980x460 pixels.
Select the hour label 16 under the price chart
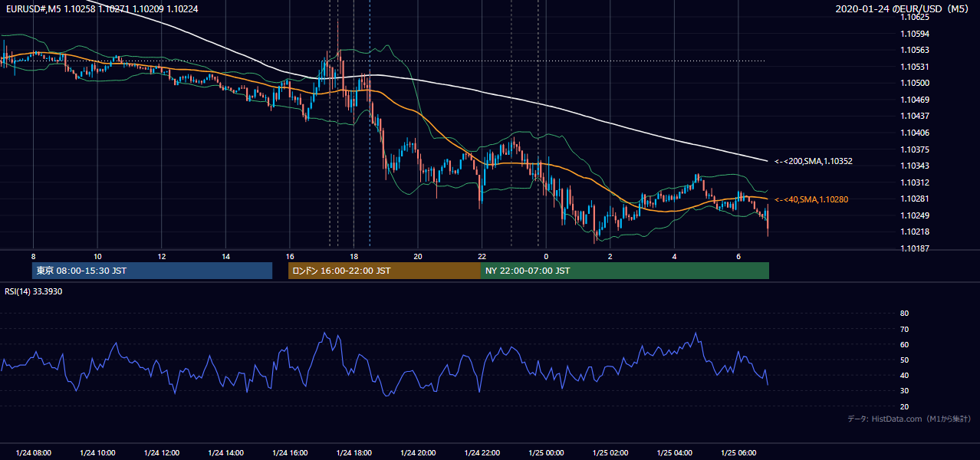289,256
